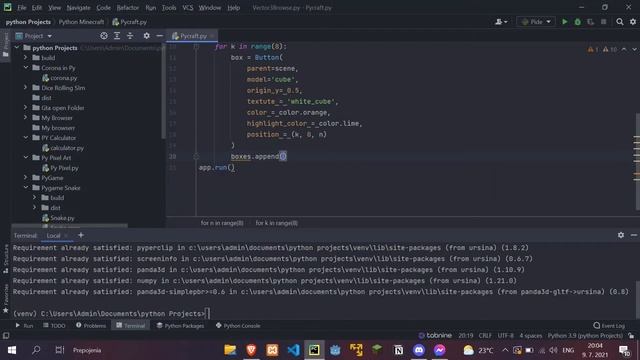Collapse all in Project panel
The height and width of the screenshot is (360, 640).
[x=130, y=36]
